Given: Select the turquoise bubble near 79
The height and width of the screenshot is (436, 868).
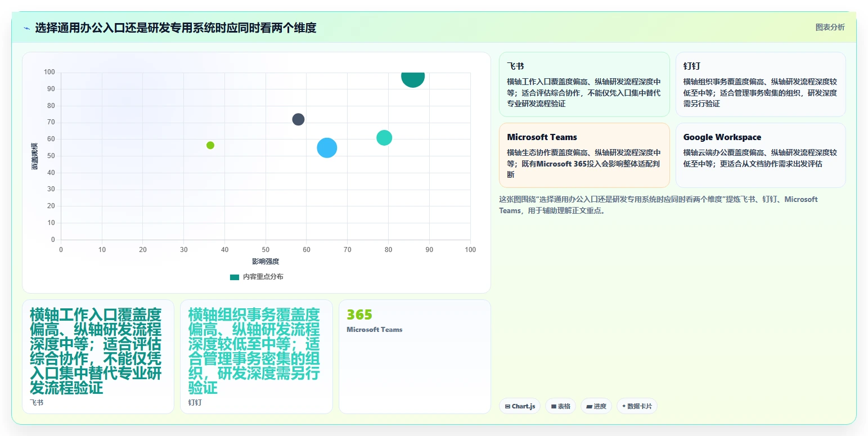Looking at the screenshot, I should click(x=384, y=138).
